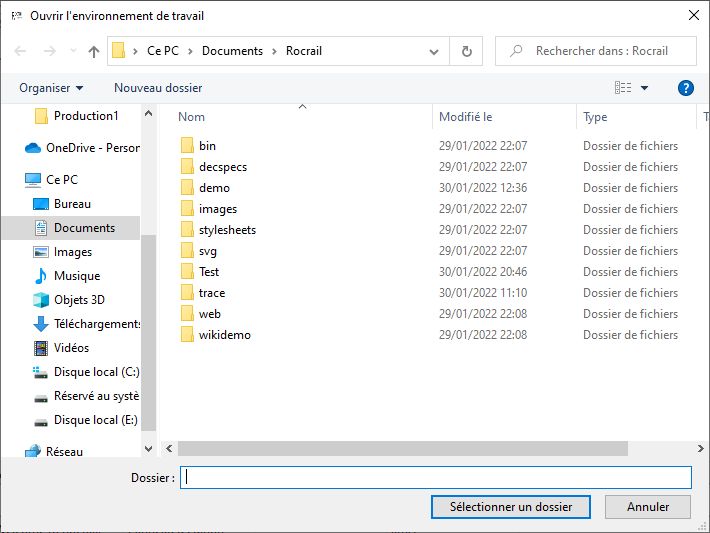Click inside the Dossier text field
Screen dimensions: 710x533
pyautogui.click(x=436, y=477)
